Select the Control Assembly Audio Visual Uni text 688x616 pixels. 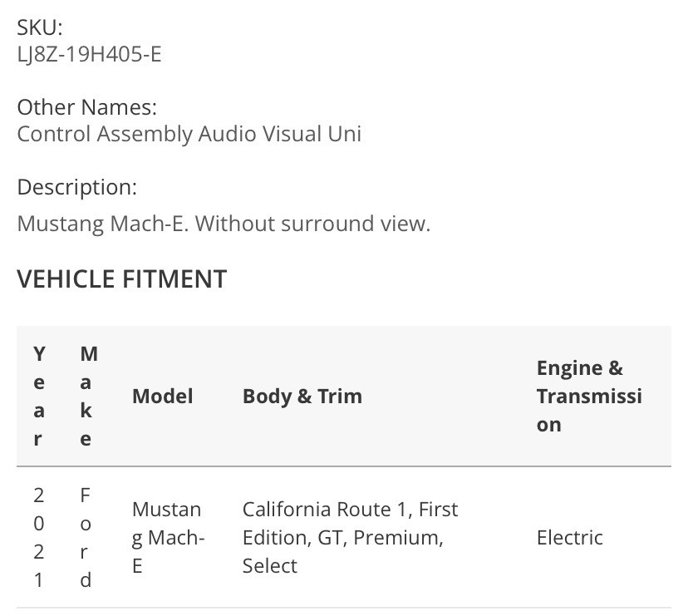pyautogui.click(x=189, y=134)
